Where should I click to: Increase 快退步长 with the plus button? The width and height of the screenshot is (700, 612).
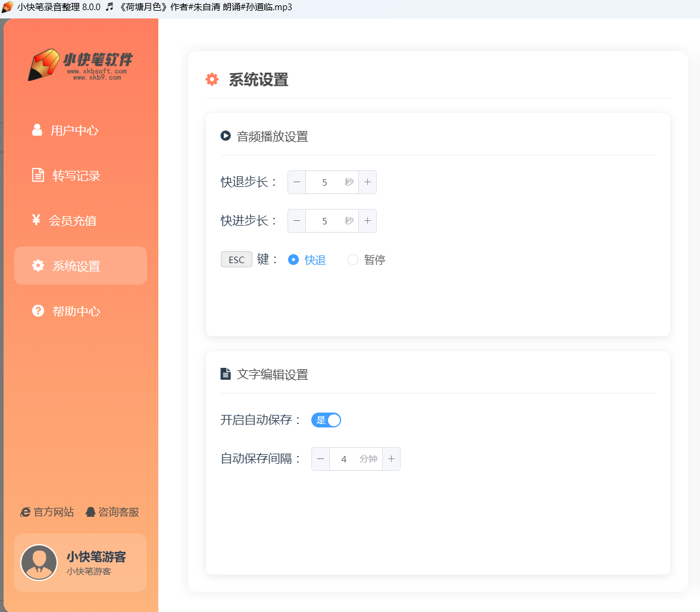(x=367, y=182)
